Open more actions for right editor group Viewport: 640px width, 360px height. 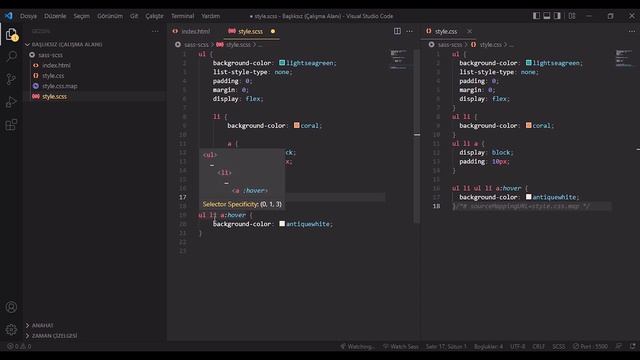tap(632, 31)
